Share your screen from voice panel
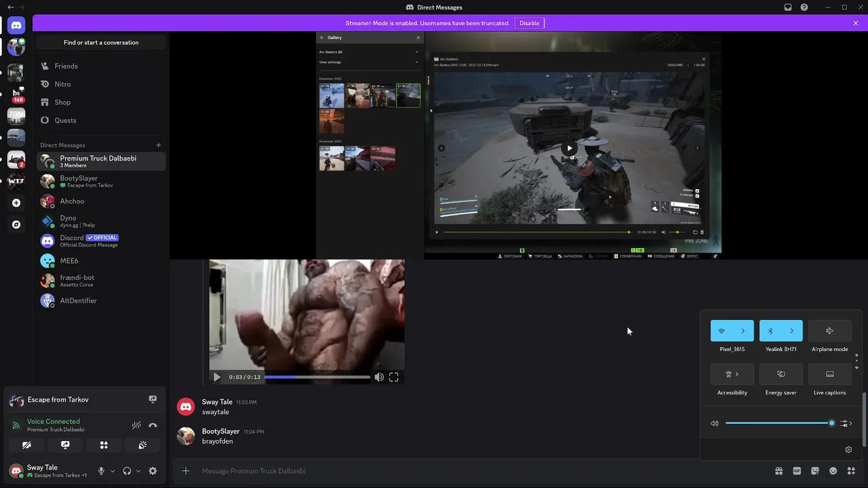Screen dimensions: 868x488 pyautogui.click(x=65, y=445)
